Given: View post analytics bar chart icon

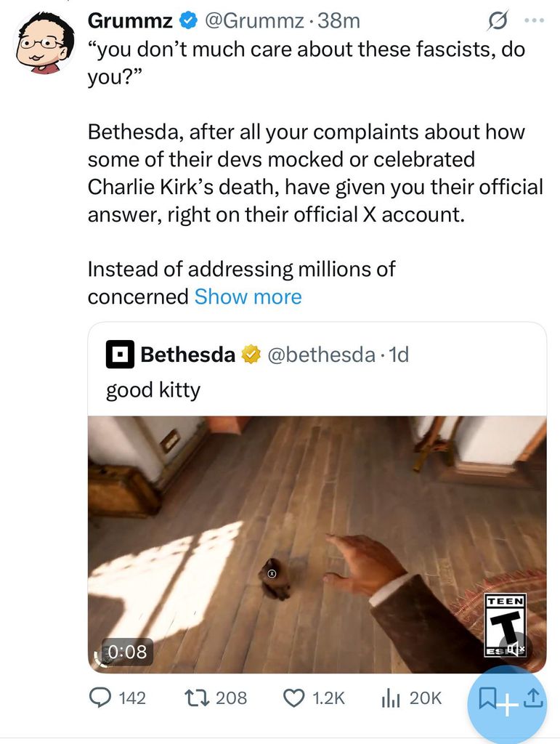Looking at the screenshot, I should point(389,698).
